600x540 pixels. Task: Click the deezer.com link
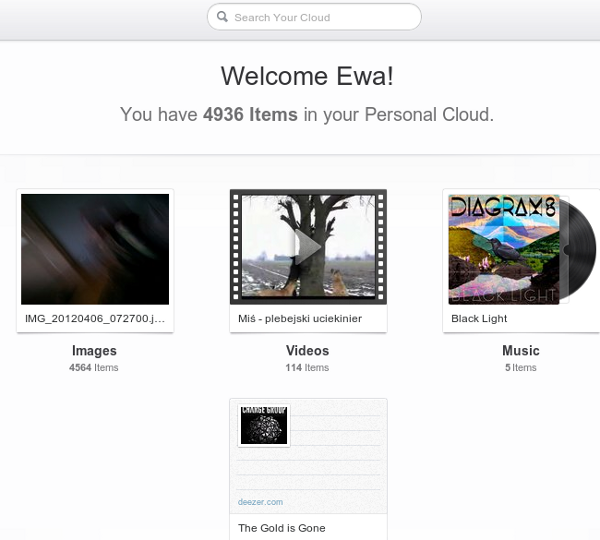pyautogui.click(x=260, y=502)
